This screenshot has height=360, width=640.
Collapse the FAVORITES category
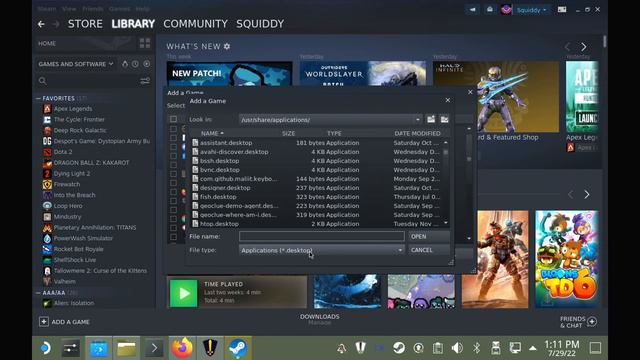click(x=38, y=98)
